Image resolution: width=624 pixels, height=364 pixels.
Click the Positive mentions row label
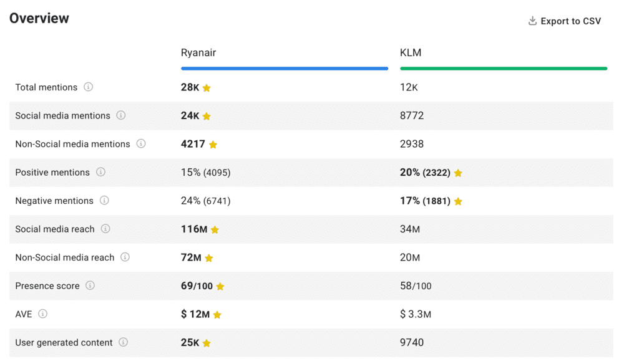pyautogui.click(x=52, y=173)
